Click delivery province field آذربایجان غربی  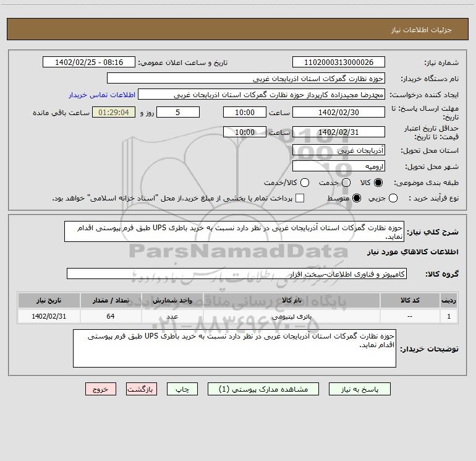339,150
